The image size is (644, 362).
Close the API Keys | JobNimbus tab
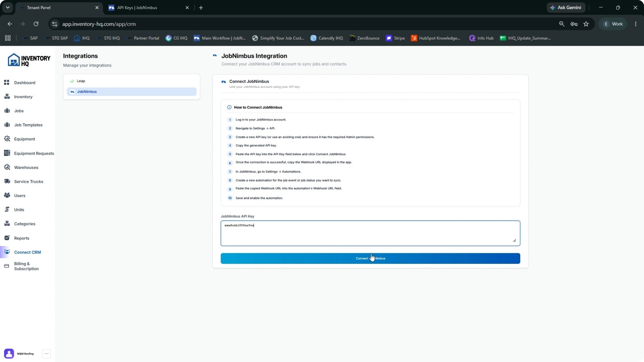(187, 8)
